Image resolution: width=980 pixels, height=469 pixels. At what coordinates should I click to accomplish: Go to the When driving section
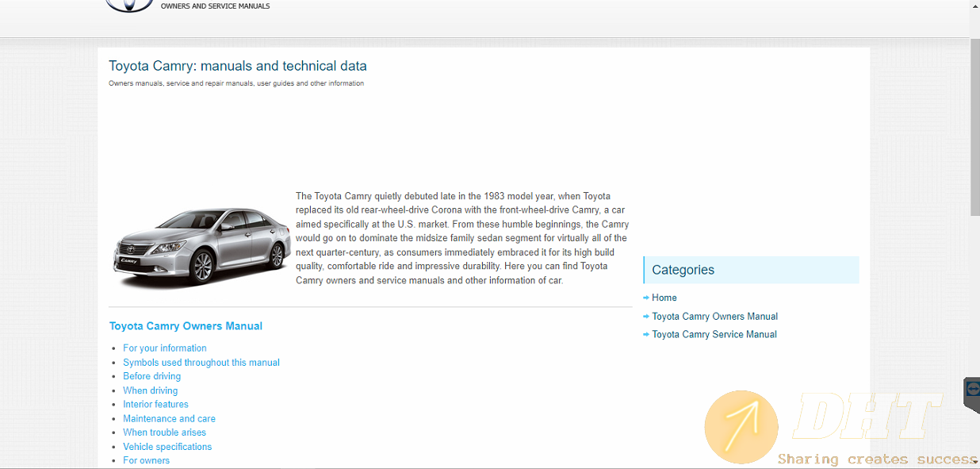[x=150, y=390]
